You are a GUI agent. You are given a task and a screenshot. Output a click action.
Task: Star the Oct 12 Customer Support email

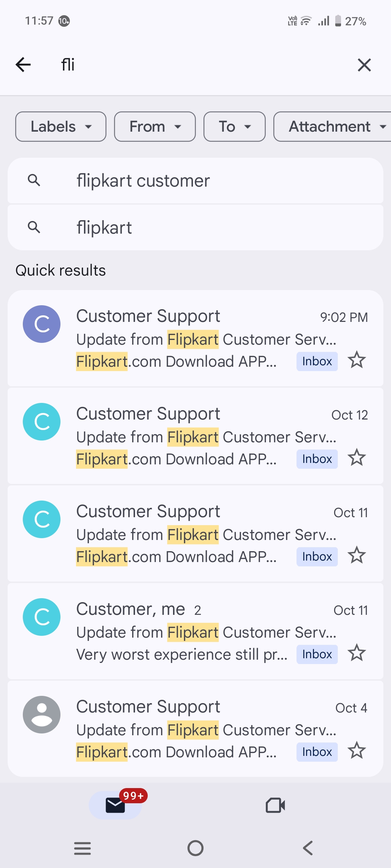tap(357, 458)
